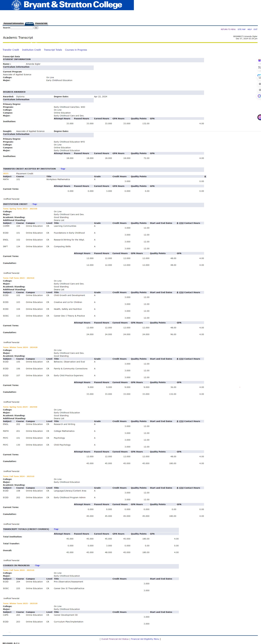The height and width of the screenshot is (644, 261).
Task: Click the podcast broadcast icon
Action: (x=260, y=84)
